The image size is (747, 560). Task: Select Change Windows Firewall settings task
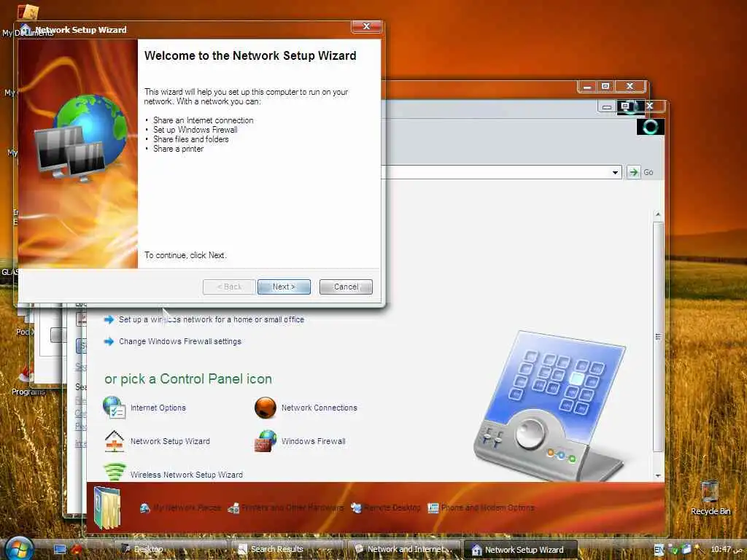pyautogui.click(x=180, y=341)
